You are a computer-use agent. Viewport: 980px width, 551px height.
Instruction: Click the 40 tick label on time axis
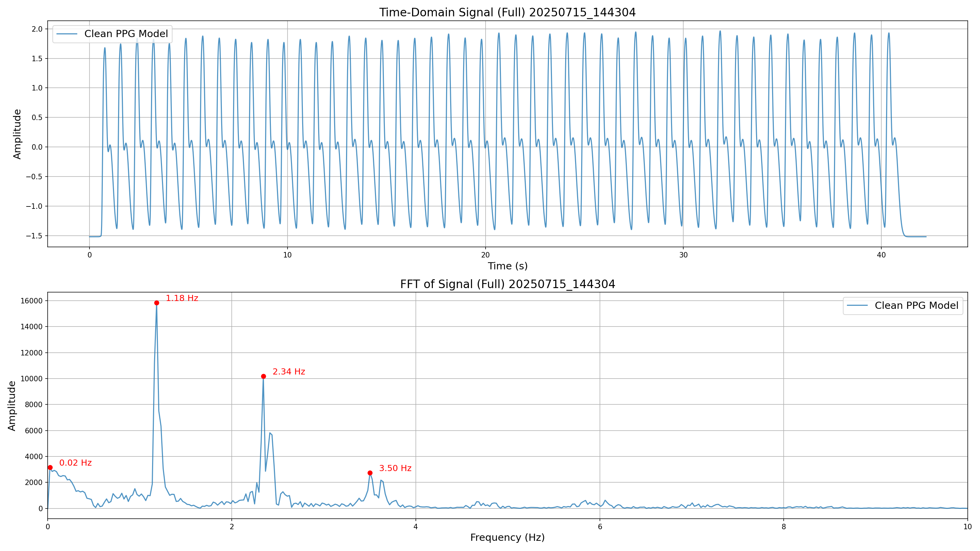click(x=881, y=255)
